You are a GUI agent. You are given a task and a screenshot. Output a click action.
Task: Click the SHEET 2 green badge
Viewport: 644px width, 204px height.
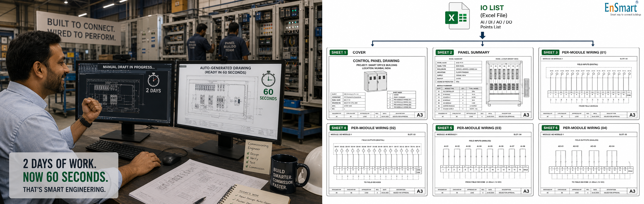tap(445, 52)
